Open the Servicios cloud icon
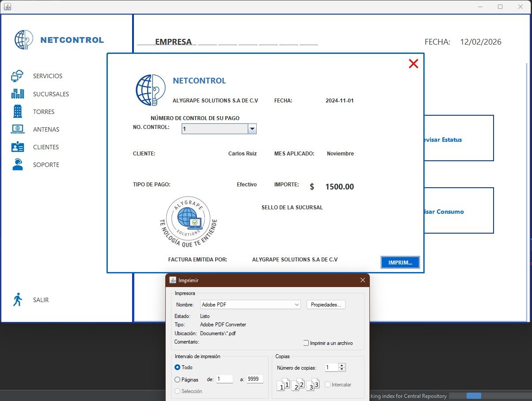 pyautogui.click(x=17, y=76)
